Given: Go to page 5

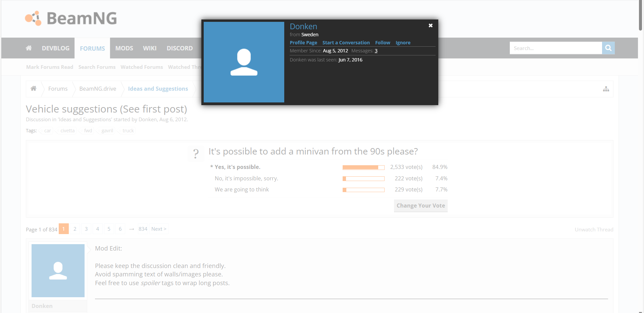Looking at the screenshot, I should pos(109,229).
